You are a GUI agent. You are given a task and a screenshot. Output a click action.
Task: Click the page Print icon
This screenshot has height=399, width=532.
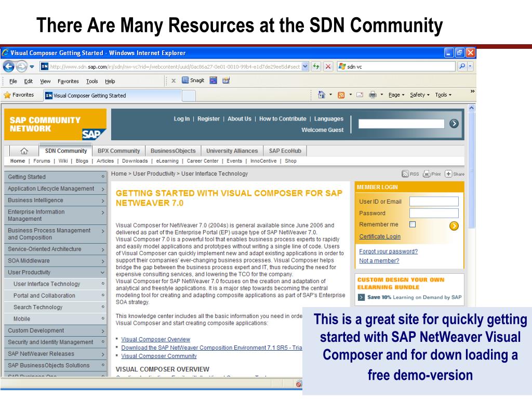pos(427,174)
